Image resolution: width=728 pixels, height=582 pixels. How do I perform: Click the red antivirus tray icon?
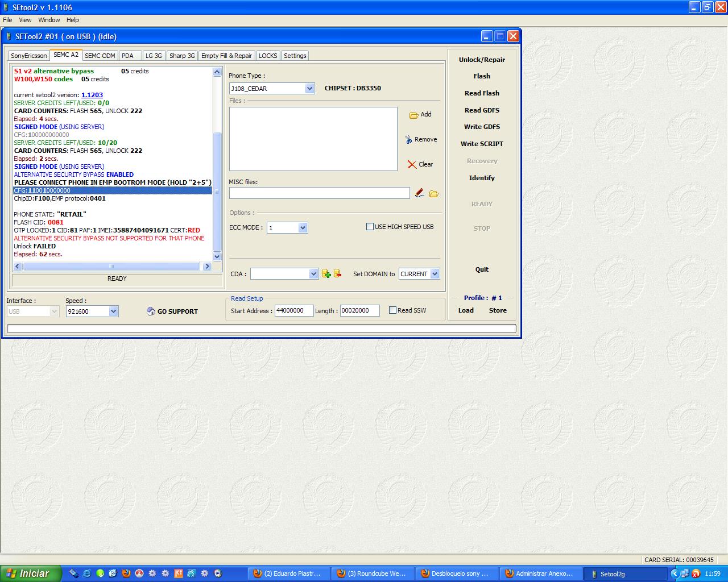(x=696, y=573)
